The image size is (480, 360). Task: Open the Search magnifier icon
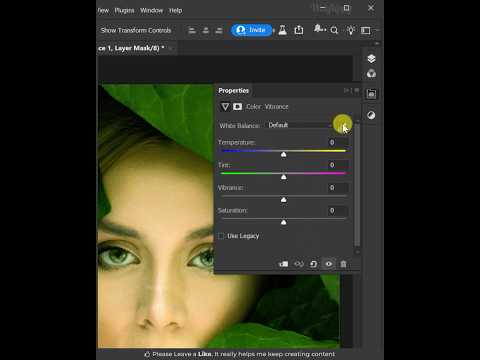[334, 31]
